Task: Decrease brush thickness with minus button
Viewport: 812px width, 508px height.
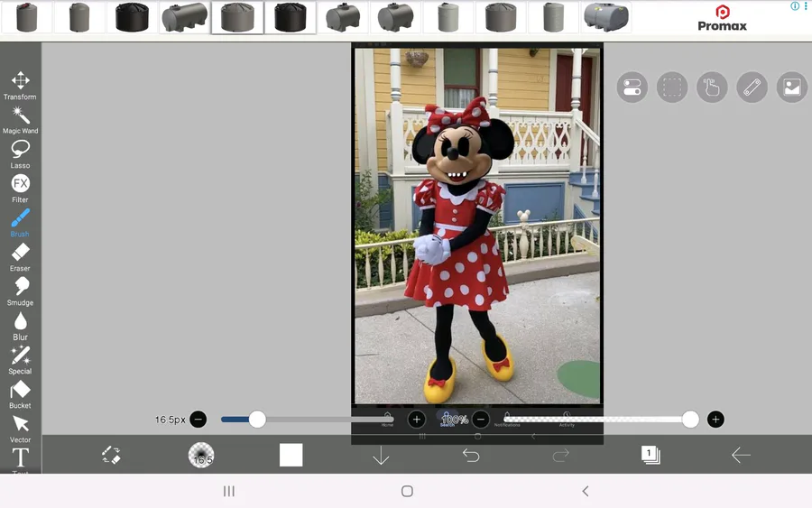Action: (198, 419)
